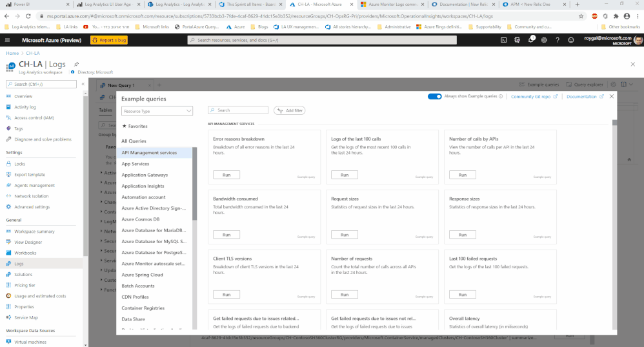This screenshot has width=644, height=347.
Task: Open the help question mark icon
Action: pos(558,40)
